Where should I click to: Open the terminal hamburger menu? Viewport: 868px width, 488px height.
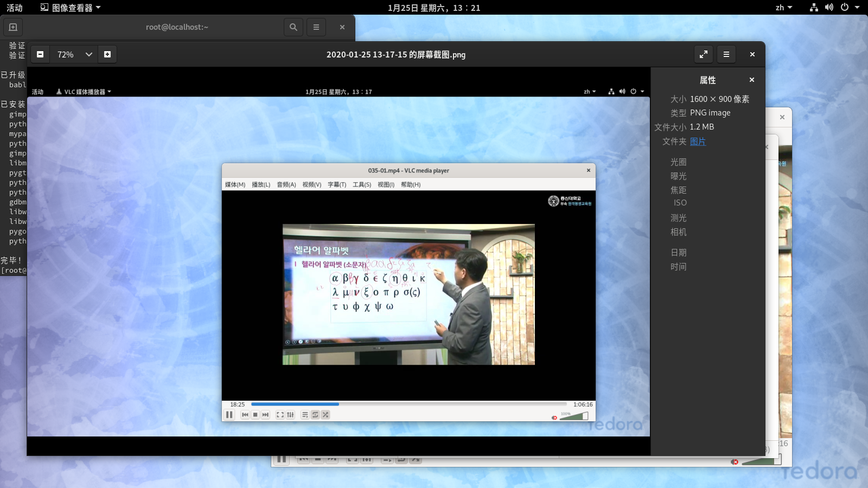tap(316, 27)
